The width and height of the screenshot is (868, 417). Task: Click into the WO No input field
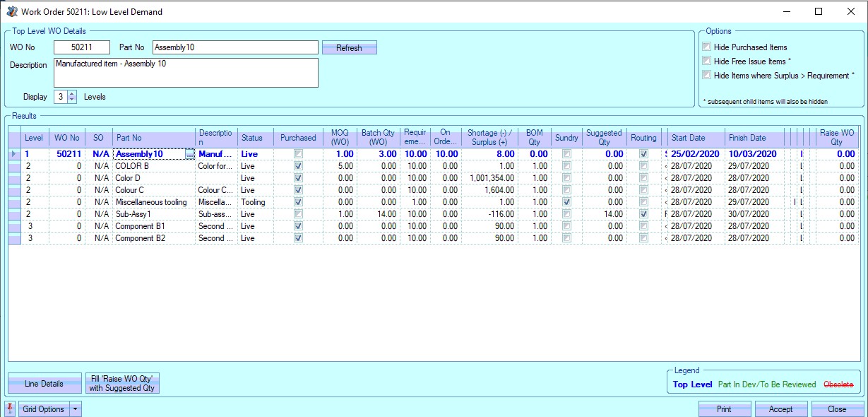[82, 47]
